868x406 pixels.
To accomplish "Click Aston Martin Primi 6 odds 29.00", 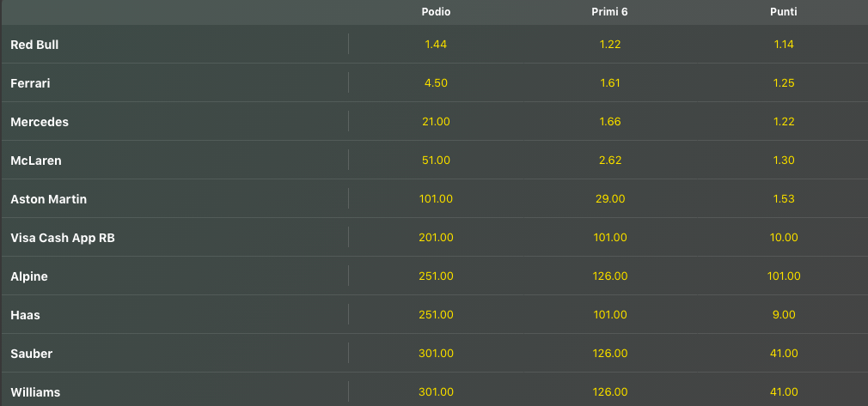I will [610, 199].
